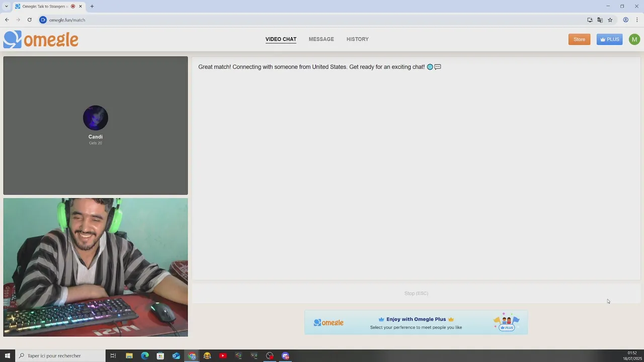Open the MESSAGE tab
644x362 pixels.
coord(321,39)
